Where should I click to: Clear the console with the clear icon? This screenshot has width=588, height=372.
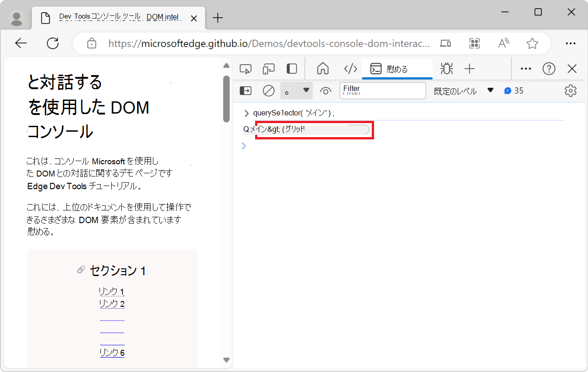pos(268,91)
